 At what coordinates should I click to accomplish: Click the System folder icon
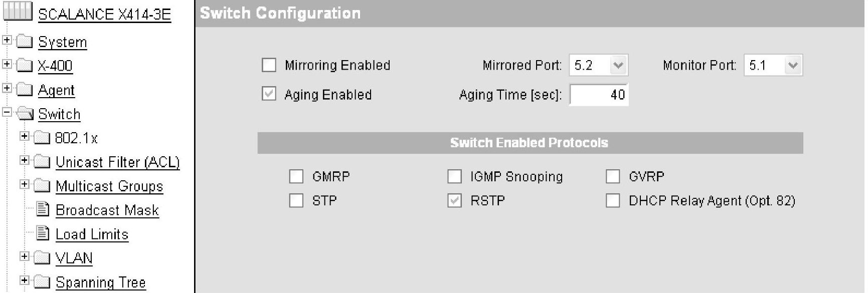click(x=25, y=41)
